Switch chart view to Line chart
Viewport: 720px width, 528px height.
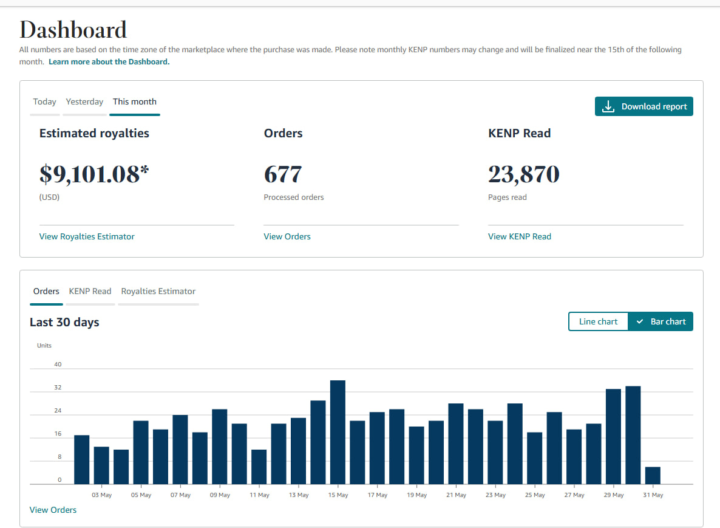click(x=598, y=321)
